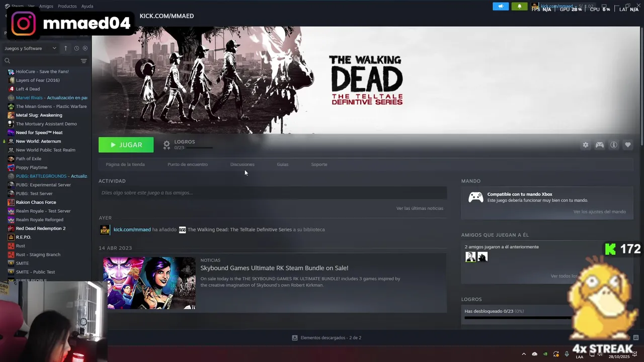
Task: Select Need for Speed Heat
Action: tap(39, 133)
